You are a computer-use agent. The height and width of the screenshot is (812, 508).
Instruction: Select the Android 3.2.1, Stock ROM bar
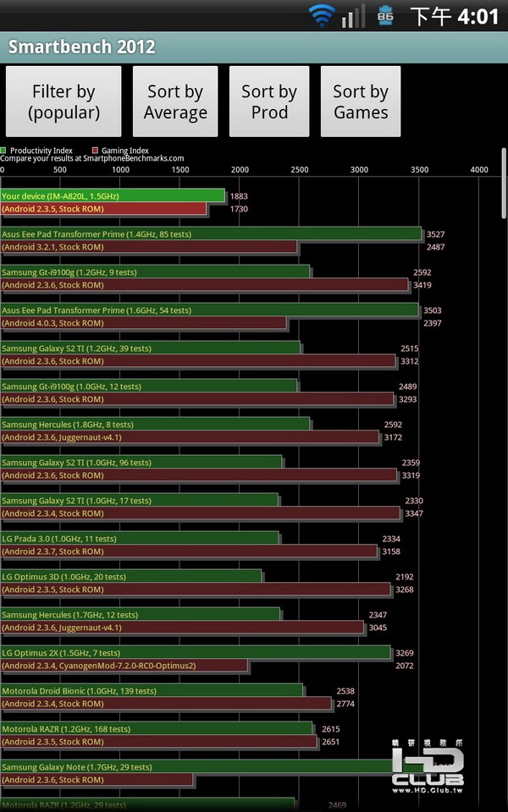(149, 247)
